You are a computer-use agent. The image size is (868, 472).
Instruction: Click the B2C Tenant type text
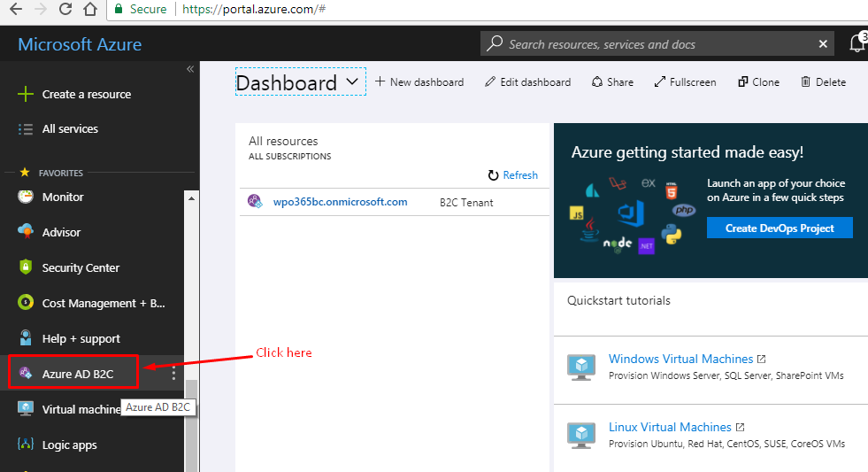[x=466, y=203]
